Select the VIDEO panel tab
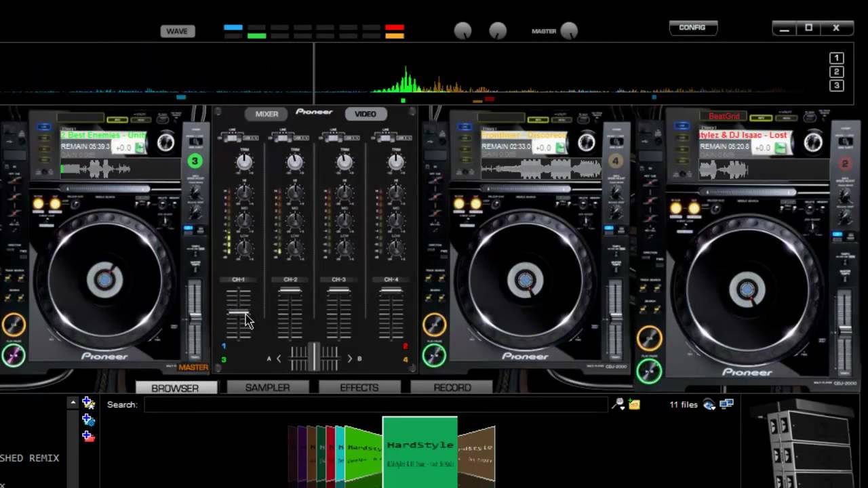The image size is (868, 488). pyautogui.click(x=365, y=114)
